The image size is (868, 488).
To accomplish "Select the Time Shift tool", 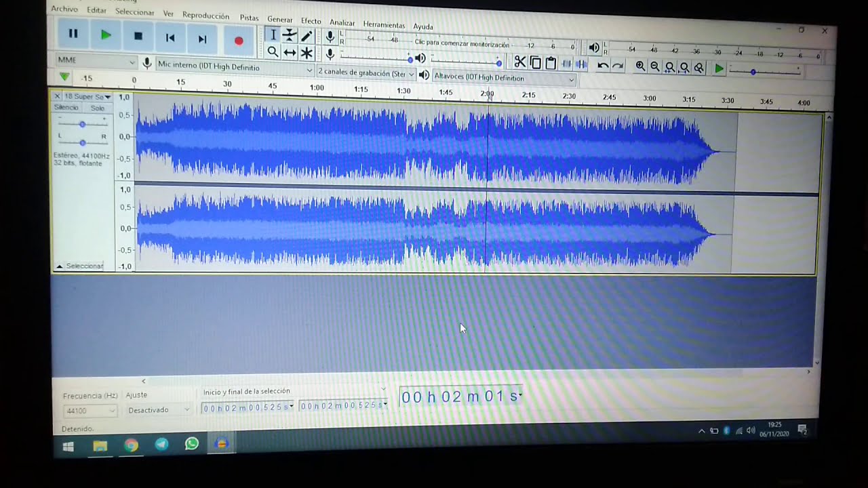I will [290, 52].
